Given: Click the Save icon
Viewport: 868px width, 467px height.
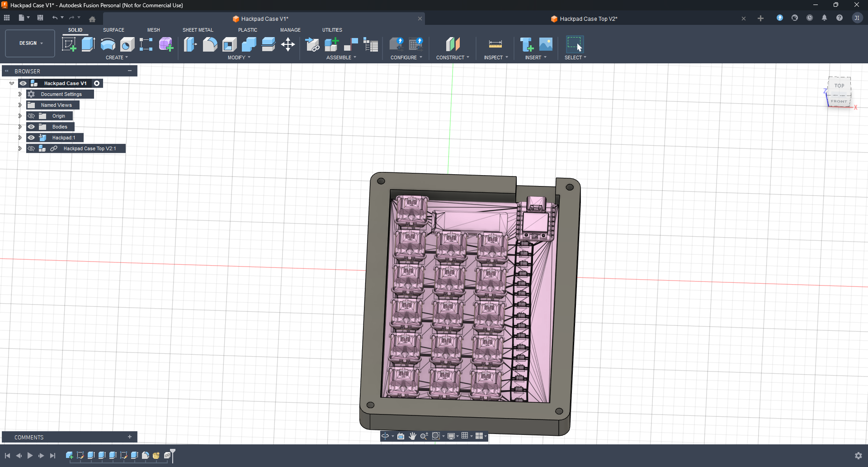Looking at the screenshot, I should click(40, 18).
